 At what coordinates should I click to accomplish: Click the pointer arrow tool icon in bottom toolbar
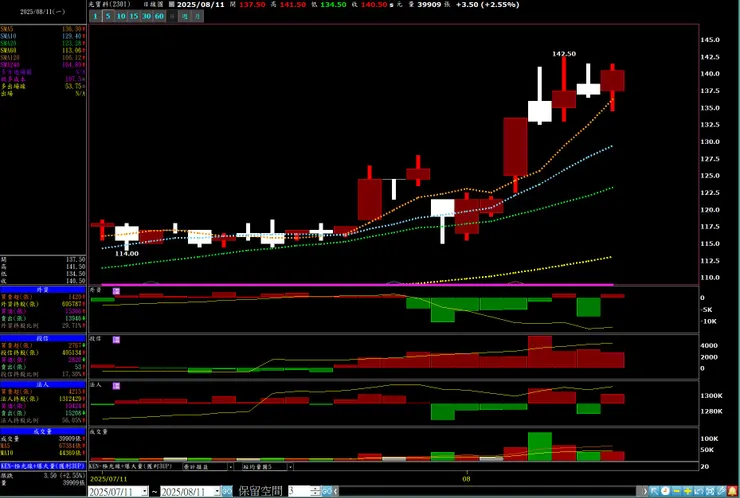[x=655, y=491]
